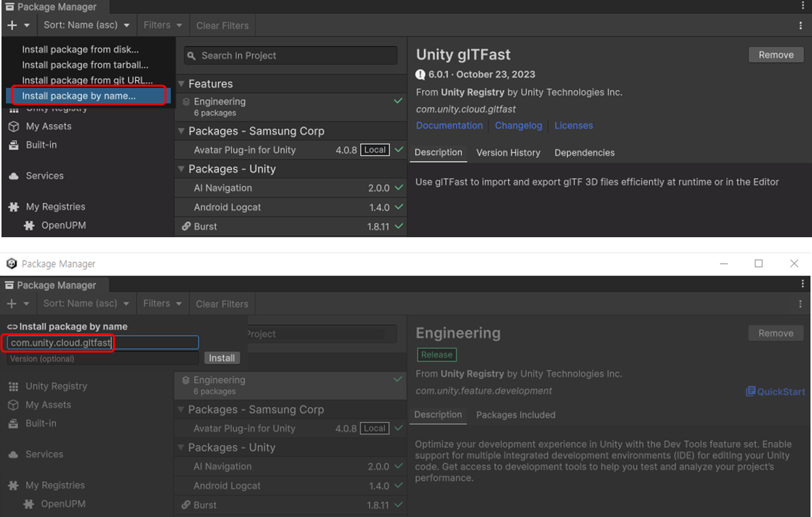
Task: Click Clear Filters in upper window
Action: tap(222, 25)
